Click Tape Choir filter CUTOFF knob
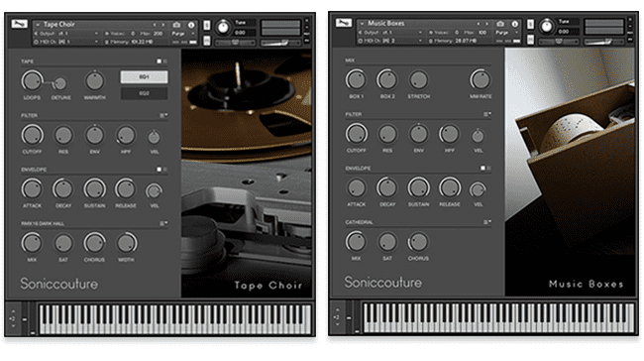Viewport: 644px width, 361px height. point(32,135)
